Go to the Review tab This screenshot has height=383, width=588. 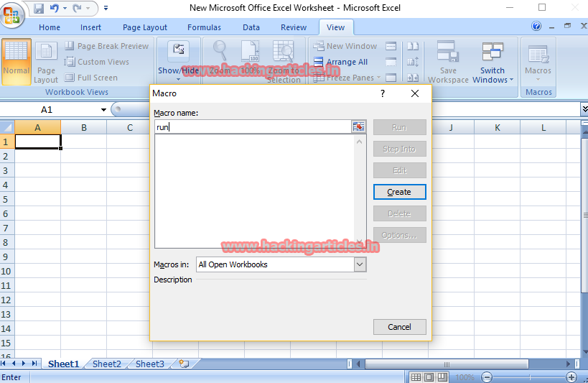[294, 27]
